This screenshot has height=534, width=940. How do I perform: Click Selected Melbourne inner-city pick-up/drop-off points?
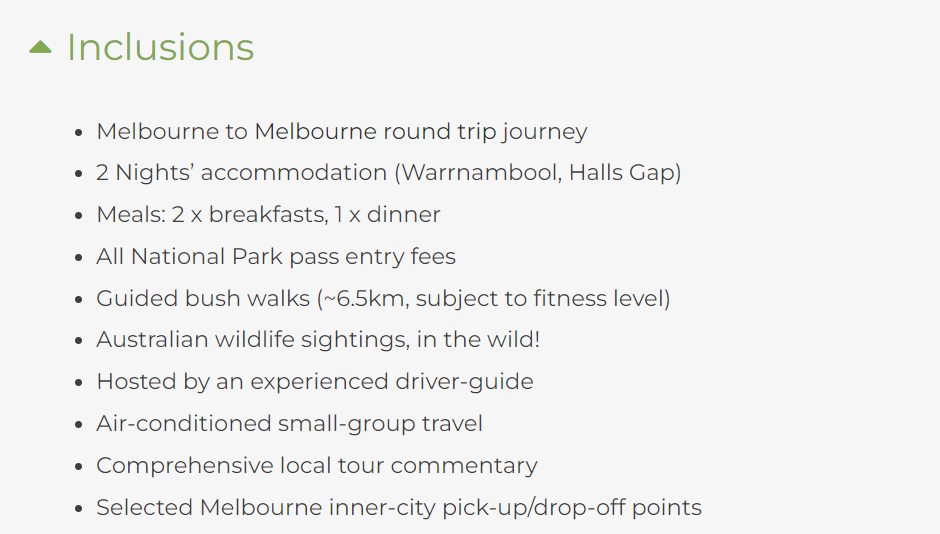[x=399, y=508]
